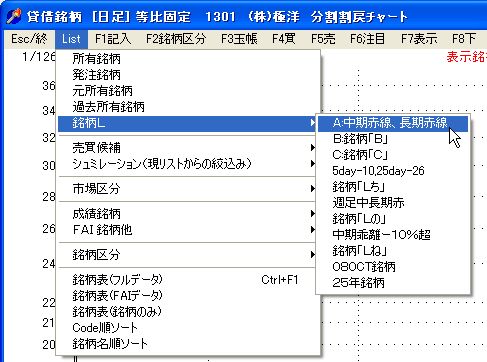This screenshot has height=362, width=487.
Task: Click the application icon in title bar
Action: (13, 16)
